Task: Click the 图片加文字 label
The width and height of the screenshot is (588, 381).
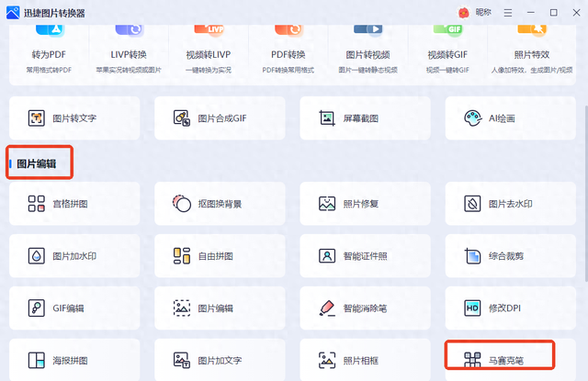Action: coord(220,361)
